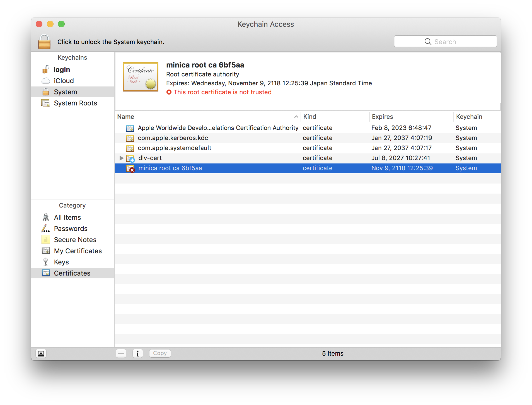Click the Passwords pencil icon

coord(46,228)
